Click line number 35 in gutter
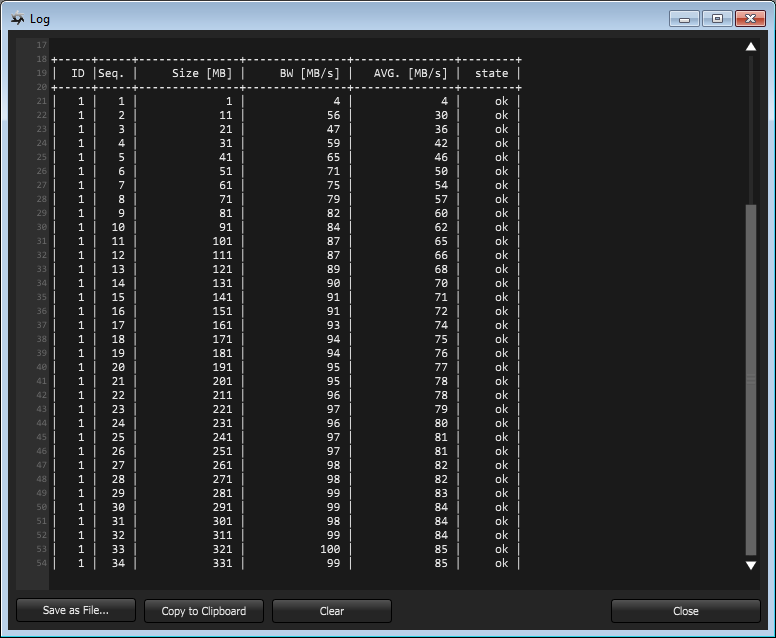This screenshot has height=638, width=776. [x=42, y=297]
